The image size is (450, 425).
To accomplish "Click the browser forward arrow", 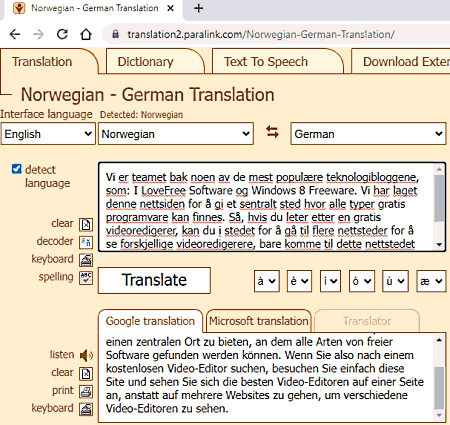I will point(39,34).
